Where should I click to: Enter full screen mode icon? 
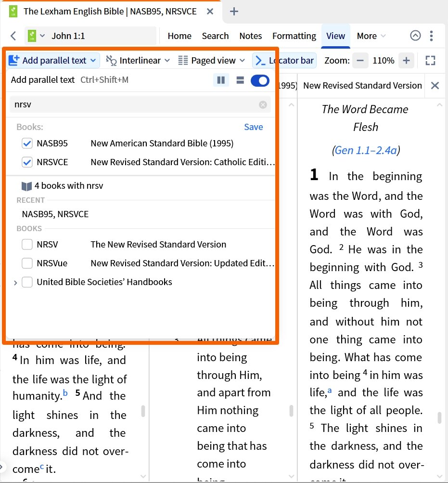tap(430, 60)
